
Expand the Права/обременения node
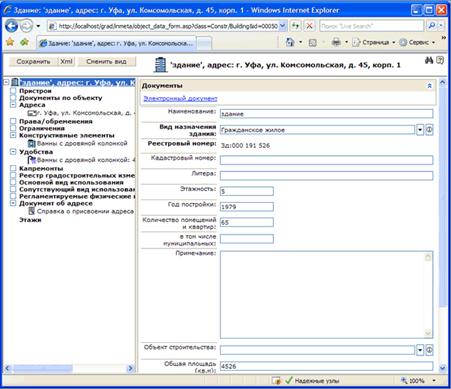(x=13, y=121)
